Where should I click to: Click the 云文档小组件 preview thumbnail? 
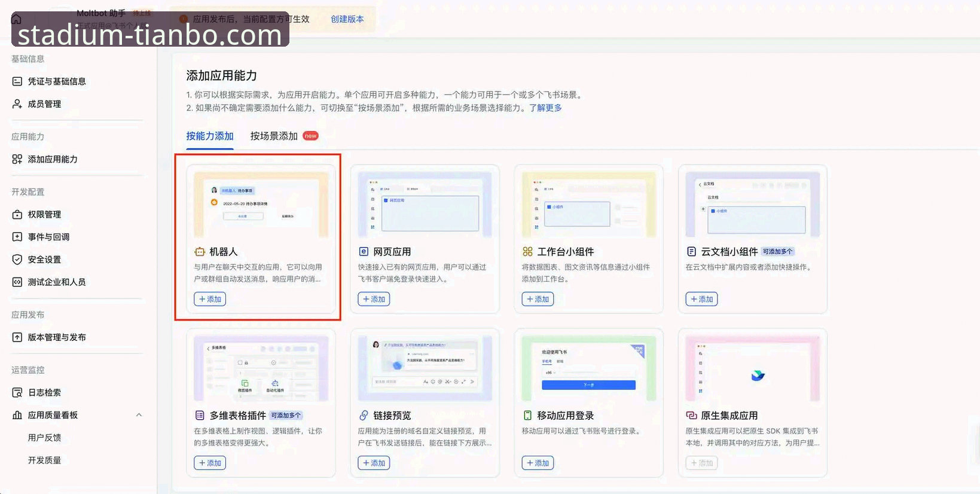(x=752, y=205)
